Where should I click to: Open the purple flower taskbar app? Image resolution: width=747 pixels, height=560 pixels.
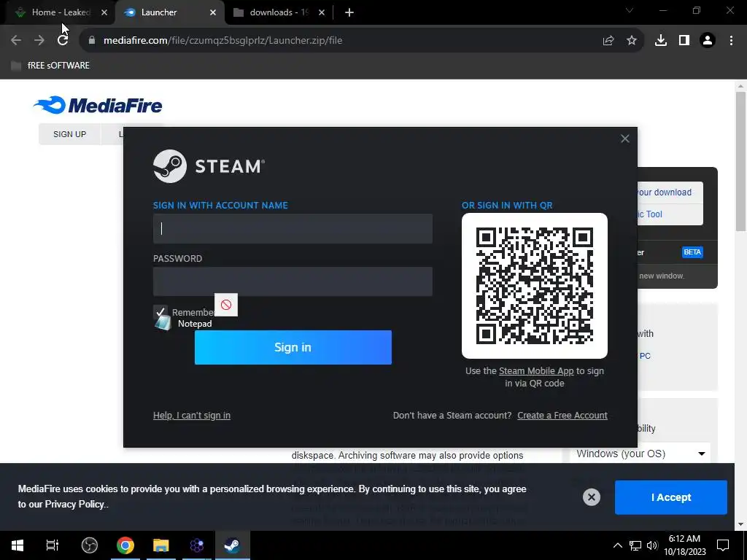pos(197,545)
